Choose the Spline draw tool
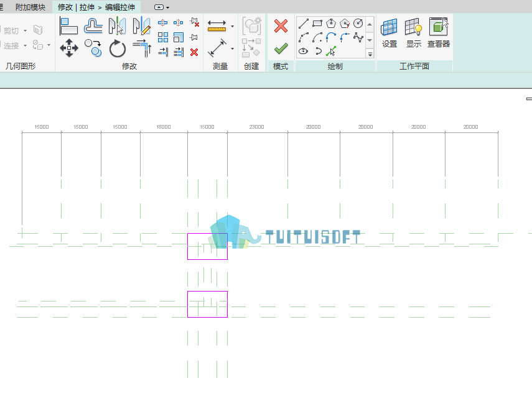The image size is (532, 396). coord(358,37)
